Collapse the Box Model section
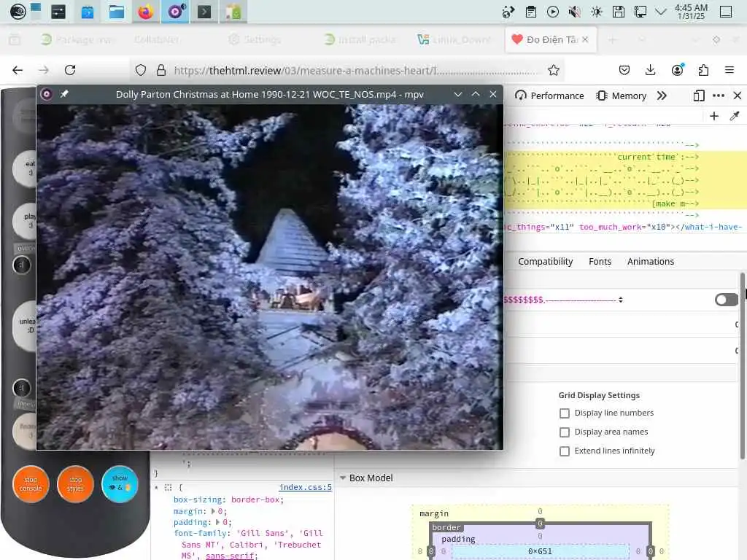 tap(343, 478)
